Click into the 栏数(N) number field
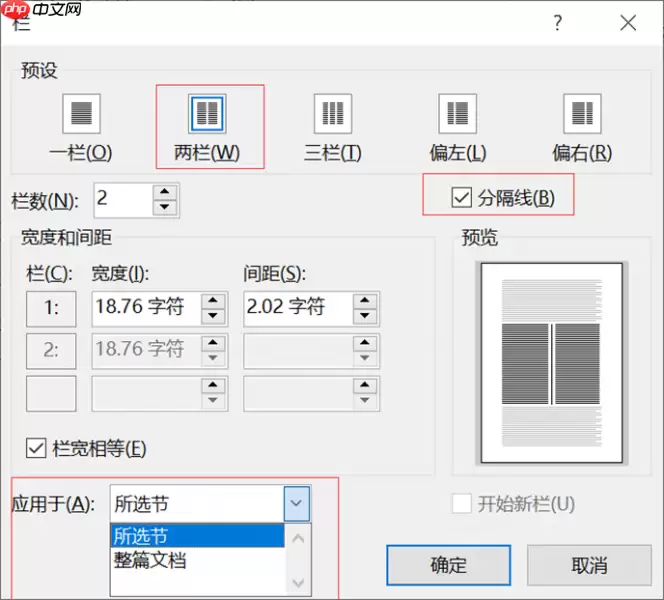The image size is (664, 600). 123,199
